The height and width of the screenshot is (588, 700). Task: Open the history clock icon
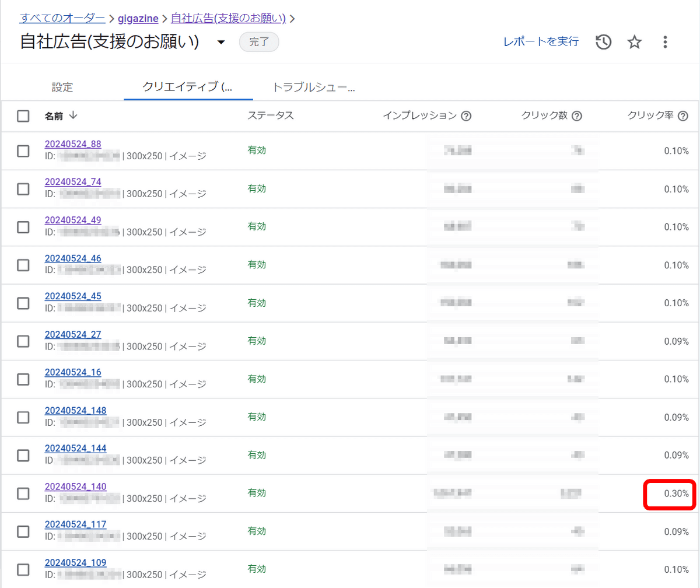[x=603, y=42]
